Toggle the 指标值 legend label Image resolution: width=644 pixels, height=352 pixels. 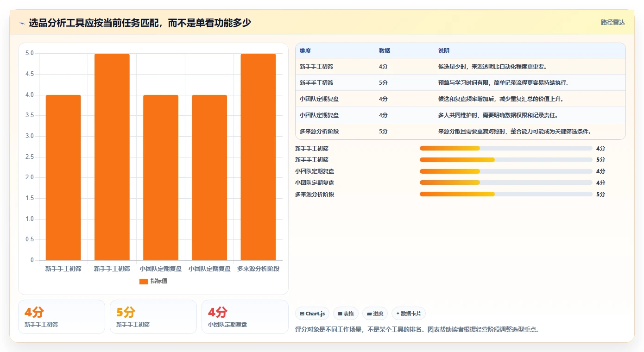click(x=158, y=281)
